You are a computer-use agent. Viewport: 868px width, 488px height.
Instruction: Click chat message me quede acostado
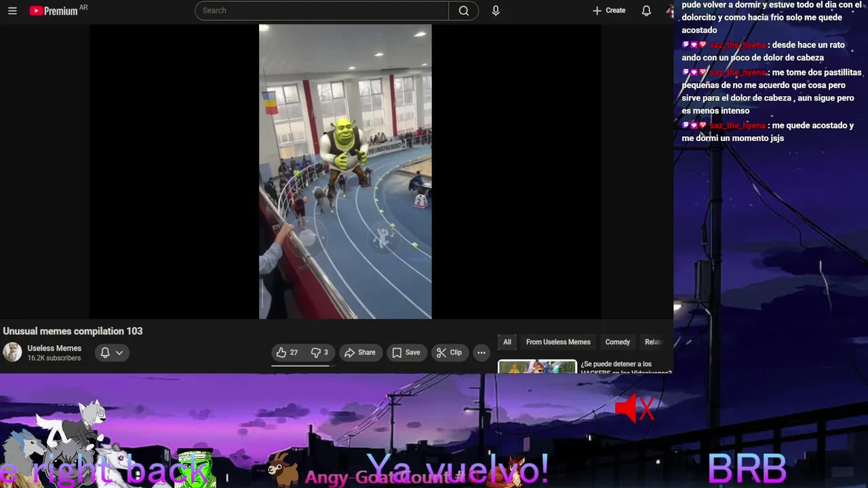[768, 131]
